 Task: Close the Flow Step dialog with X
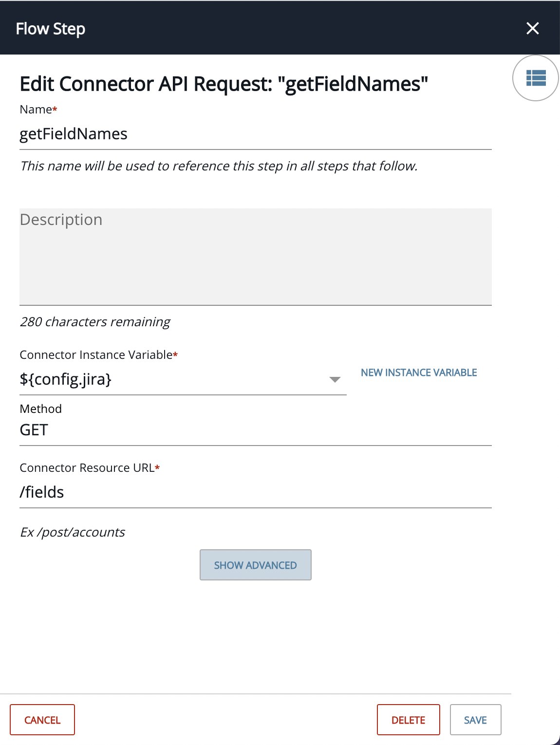533,29
